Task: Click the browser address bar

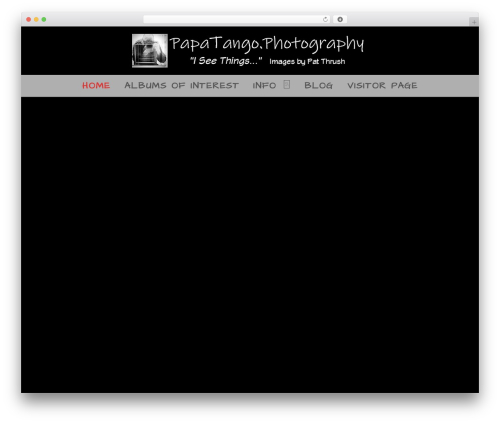Action: pos(237,20)
